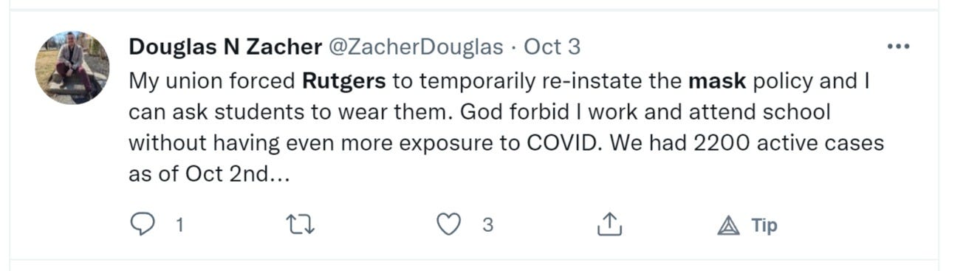The height and width of the screenshot is (271, 980).
Task: Click the 'My union forced' opening text
Action: point(213,80)
